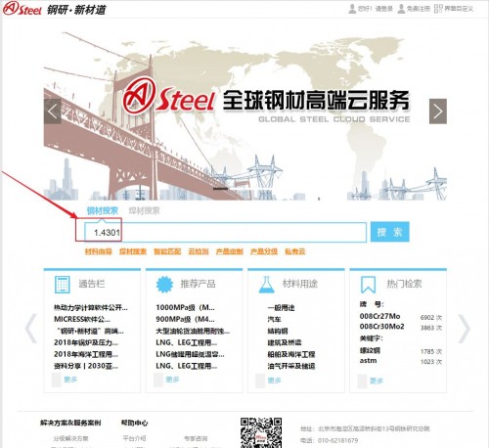
Task: Open product 1000MPa级（M...
Action: (x=185, y=307)
